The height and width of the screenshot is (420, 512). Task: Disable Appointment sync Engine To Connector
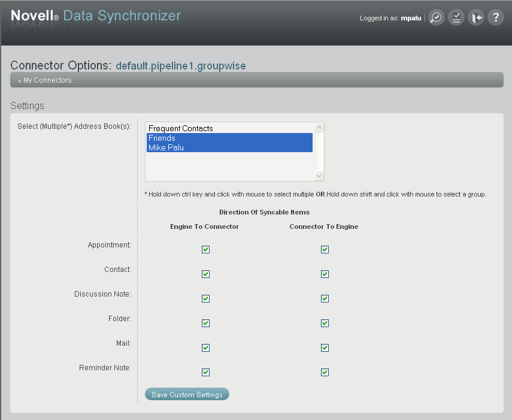pyautogui.click(x=205, y=249)
